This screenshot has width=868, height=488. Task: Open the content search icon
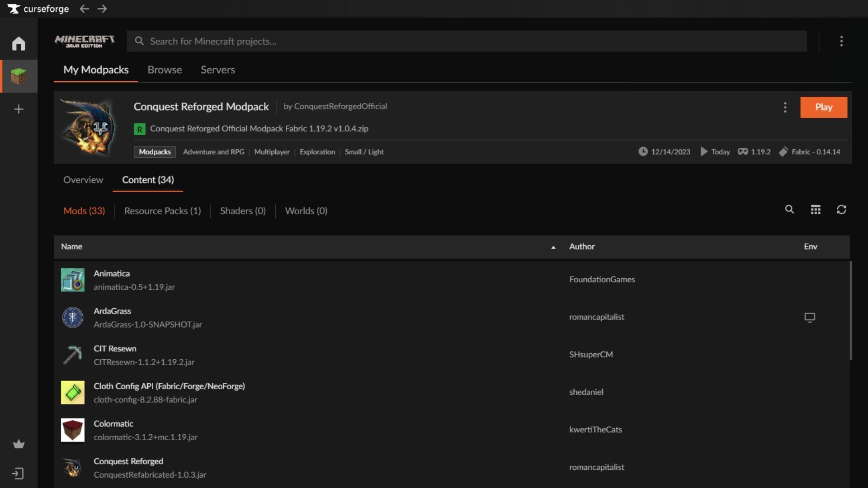tap(789, 210)
